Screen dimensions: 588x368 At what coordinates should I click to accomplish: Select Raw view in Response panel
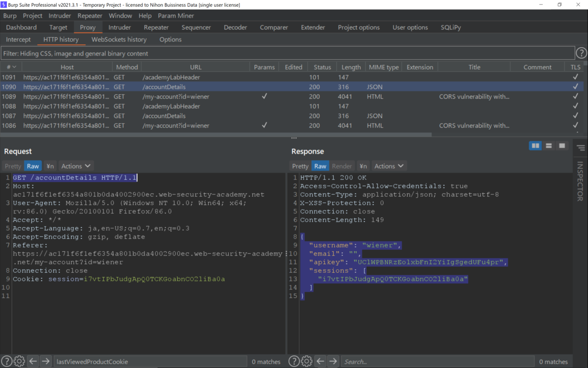320,166
